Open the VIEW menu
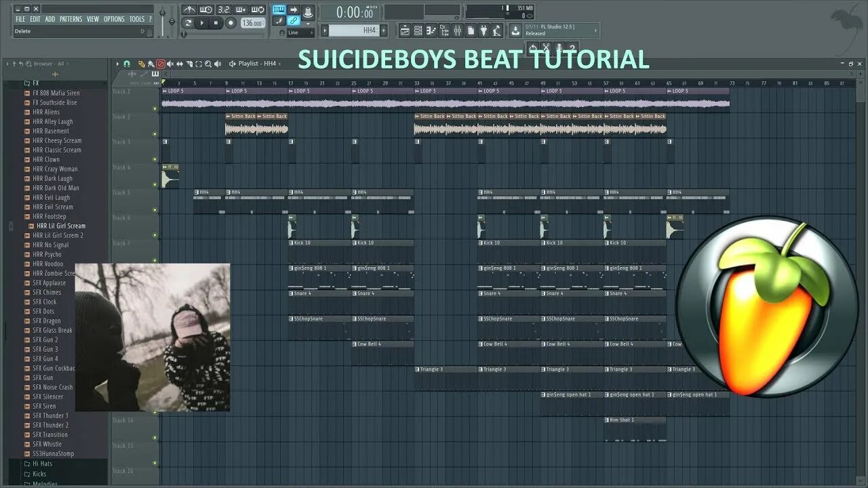The image size is (868, 488). click(92, 19)
